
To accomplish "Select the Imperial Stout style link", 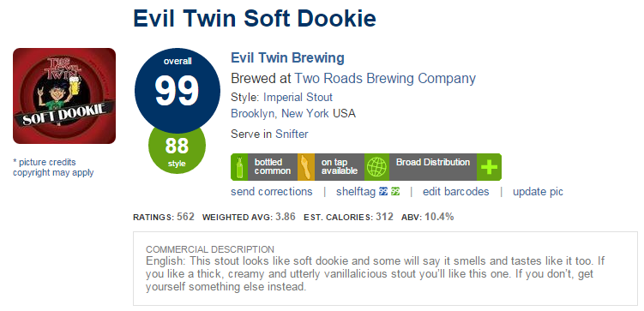I will pyautogui.click(x=298, y=97).
